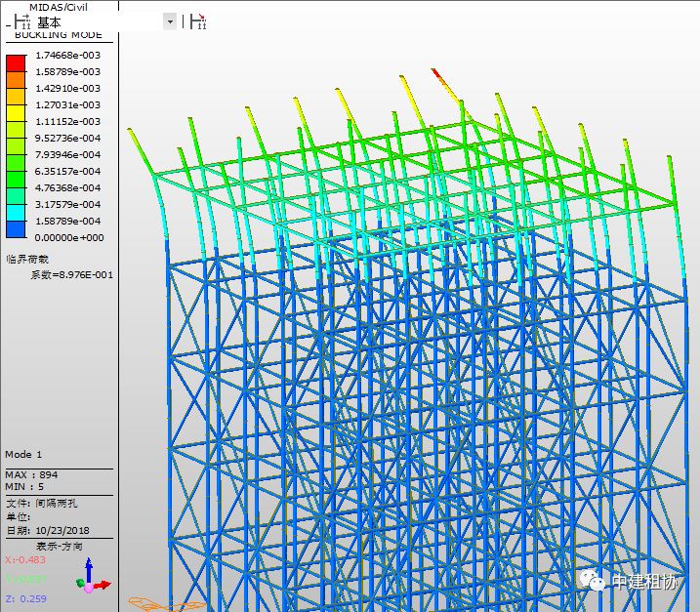Click the legend value 7.93946e-004
Screen dimensions: 700x612
click(68, 154)
